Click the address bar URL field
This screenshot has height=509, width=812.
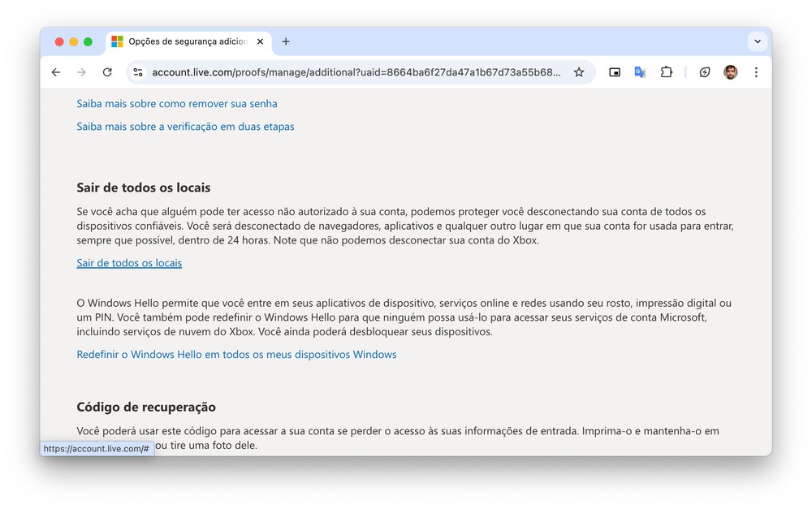coord(356,72)
